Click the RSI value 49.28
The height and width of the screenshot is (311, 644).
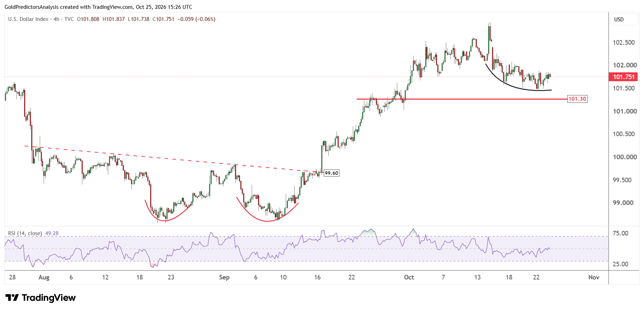click(52, 233)
